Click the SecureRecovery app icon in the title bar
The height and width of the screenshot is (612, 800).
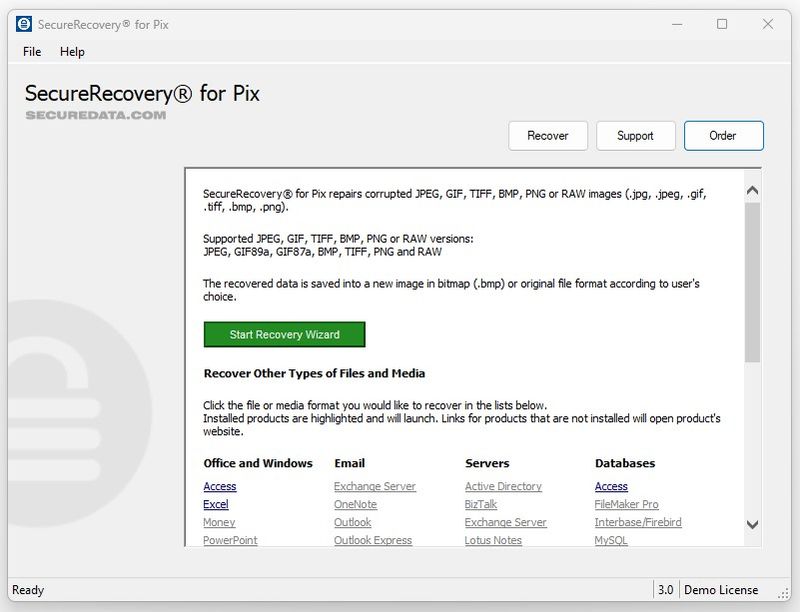tap(23, 22)
